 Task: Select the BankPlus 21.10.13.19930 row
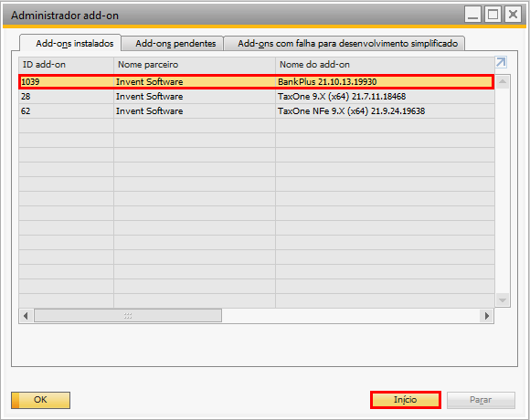click(x=257, y=81)
